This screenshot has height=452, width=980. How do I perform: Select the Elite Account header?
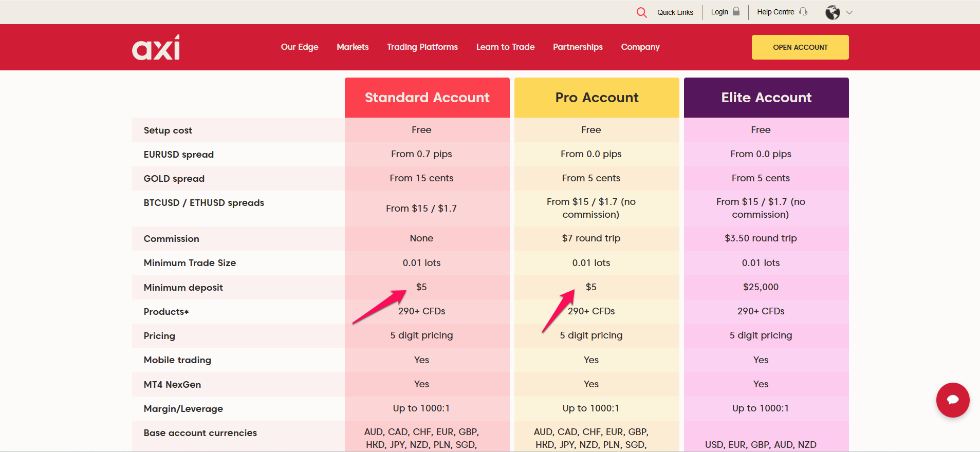[x=766, y=98]
